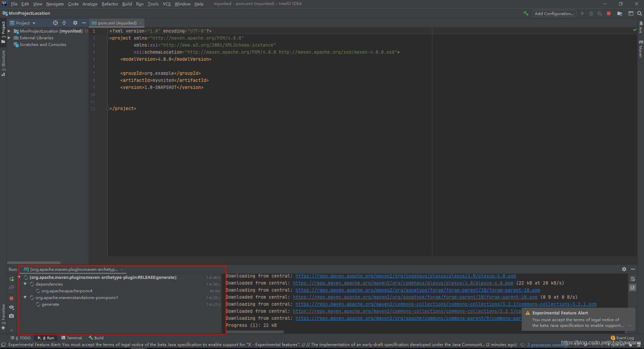Image resolution: width=644 pixels, height=349 pixels.
Task: Open the Event Log button
Action: tap(622, 338)
